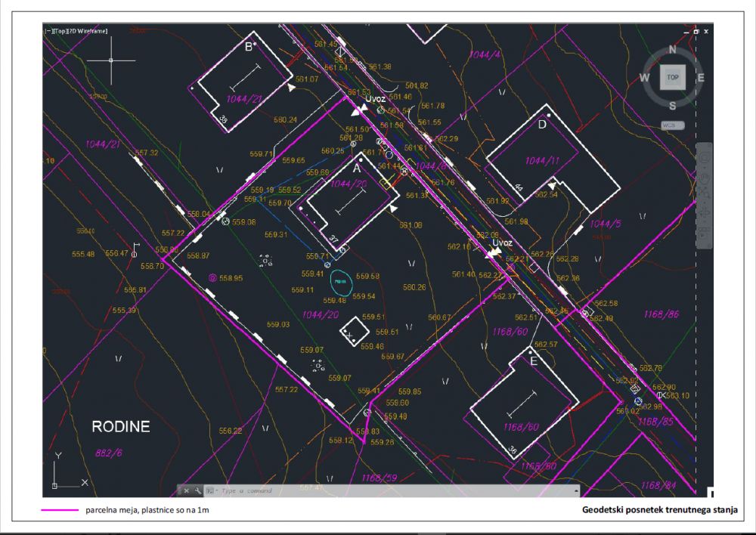The height and width of the screenshot is (535, 756).
Task: Open command line customize wrench icon
Action: 197,490
